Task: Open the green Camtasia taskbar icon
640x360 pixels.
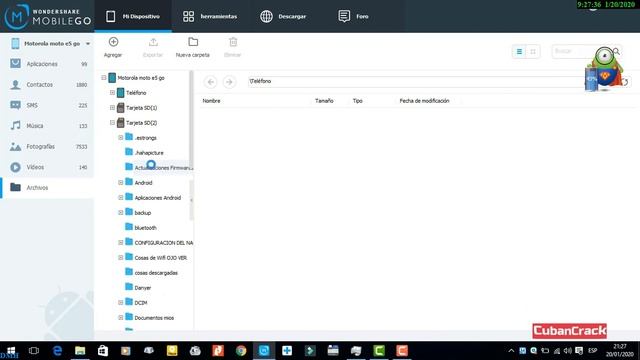Action: 379,351
